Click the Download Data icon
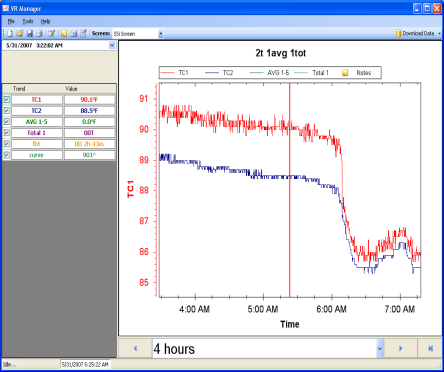The height and width of the screenshot is (372, 444). (x=398, y=33)
